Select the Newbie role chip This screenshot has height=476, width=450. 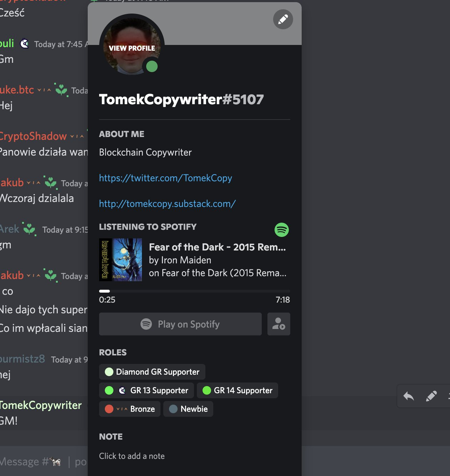click(188, 409)
